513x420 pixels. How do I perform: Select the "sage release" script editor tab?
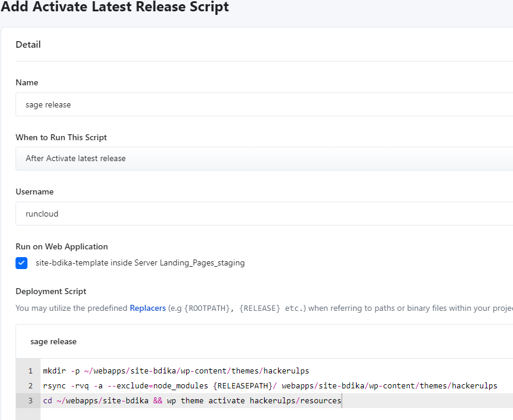point(54,342)
